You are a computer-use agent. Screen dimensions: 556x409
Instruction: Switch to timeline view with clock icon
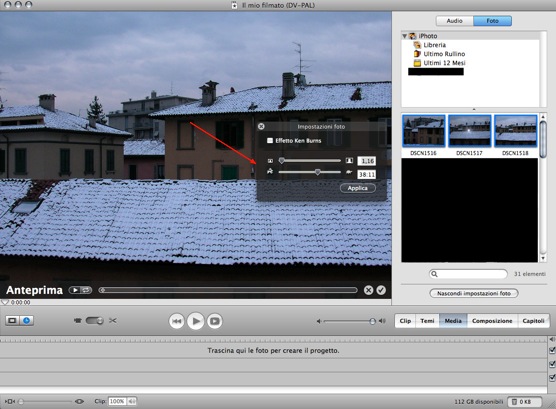pos(27,321)
